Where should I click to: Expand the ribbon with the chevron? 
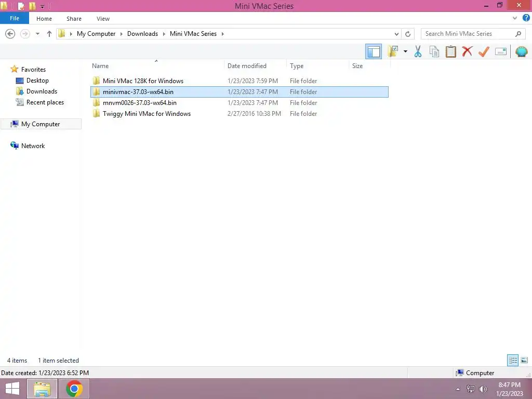click(x=515, y=18)
